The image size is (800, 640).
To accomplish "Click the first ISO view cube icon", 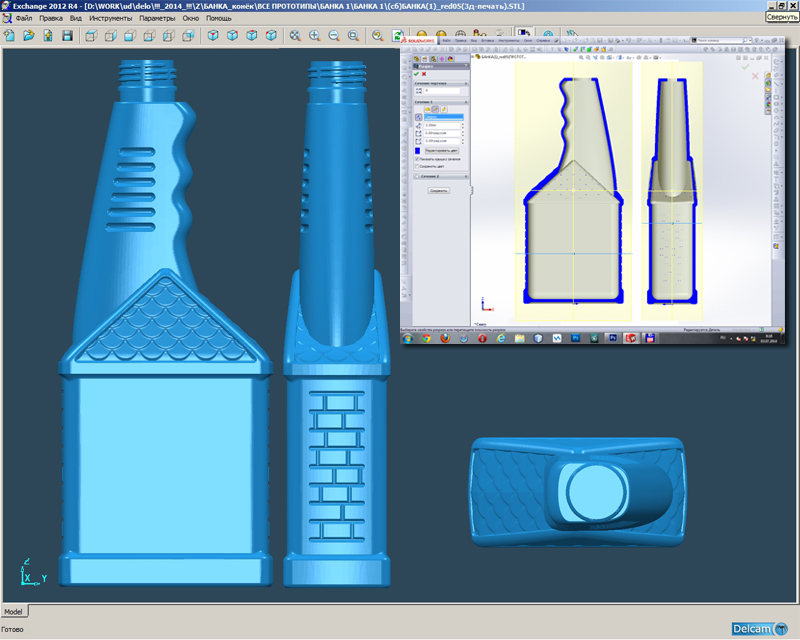I will point(213,35).
